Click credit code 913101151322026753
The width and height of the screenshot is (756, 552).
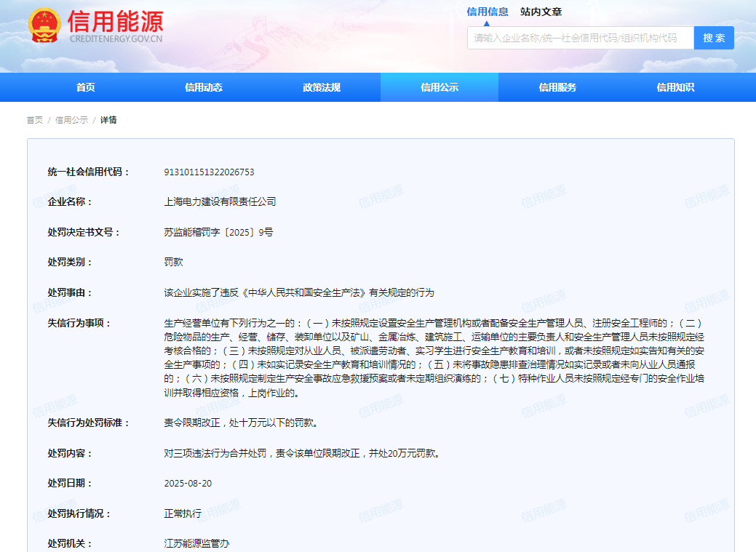[210, 172]
